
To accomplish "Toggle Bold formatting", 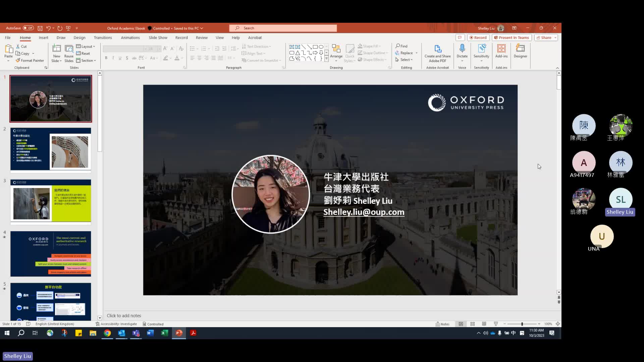I will click(x=106, y=58).
